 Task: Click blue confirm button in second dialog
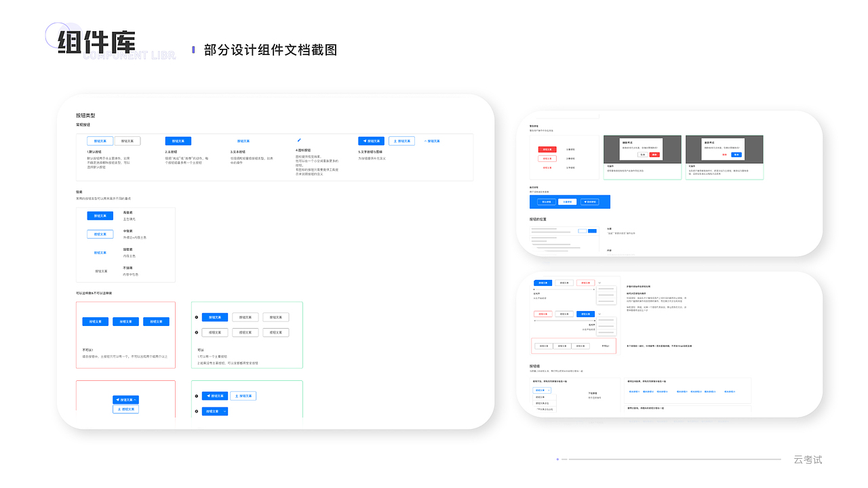click(736, 155)
